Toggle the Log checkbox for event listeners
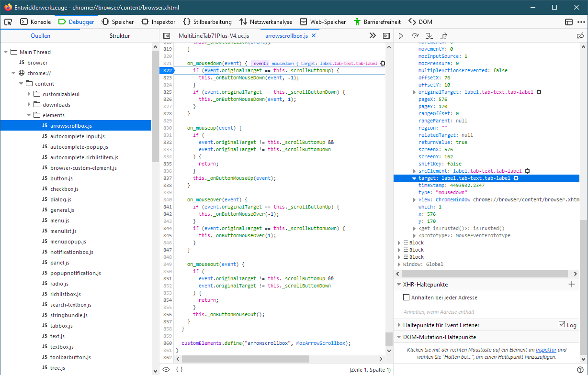 (x=562, y=325)
